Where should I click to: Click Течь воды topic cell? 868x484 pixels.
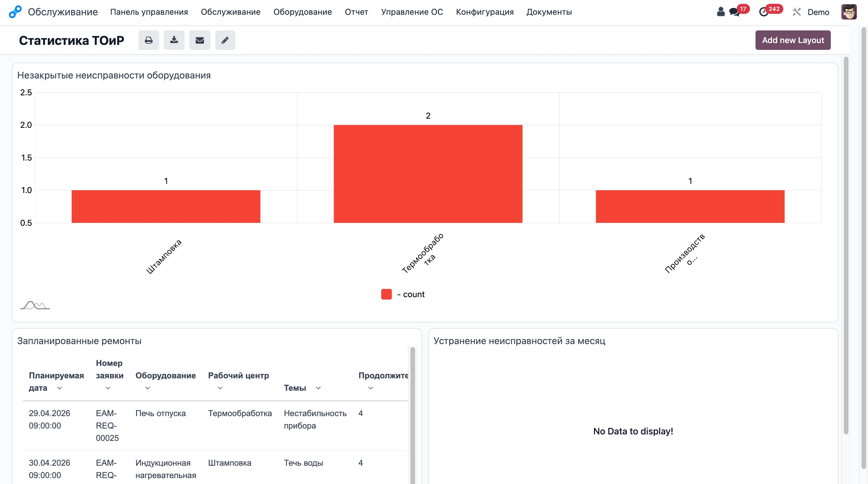click(x=303, y=463)
